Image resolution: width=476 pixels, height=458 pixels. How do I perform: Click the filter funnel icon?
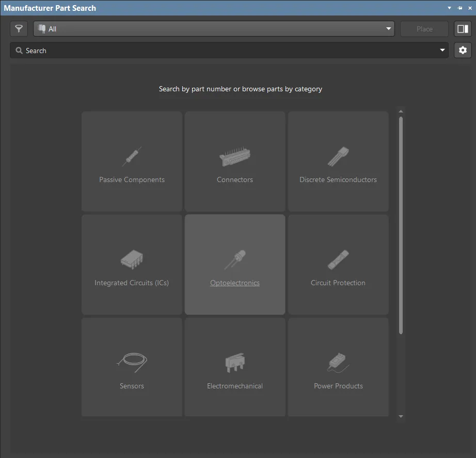coord(19,29)
